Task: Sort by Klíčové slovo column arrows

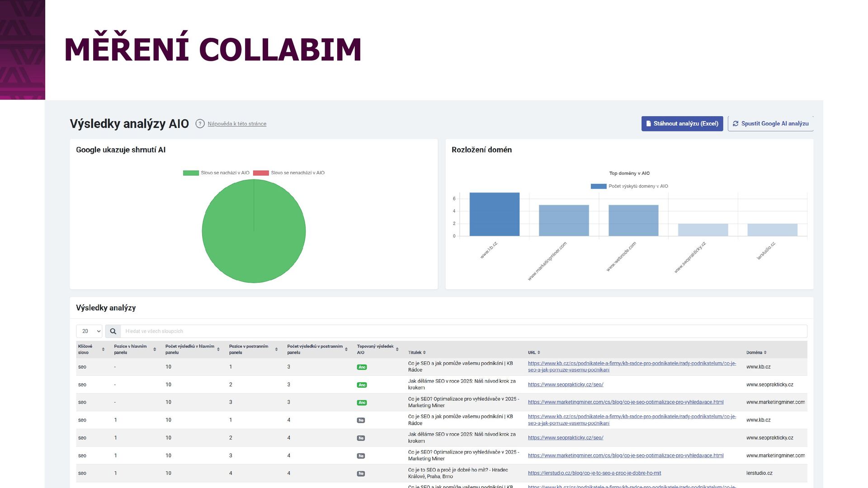Action: click(103, 349)
